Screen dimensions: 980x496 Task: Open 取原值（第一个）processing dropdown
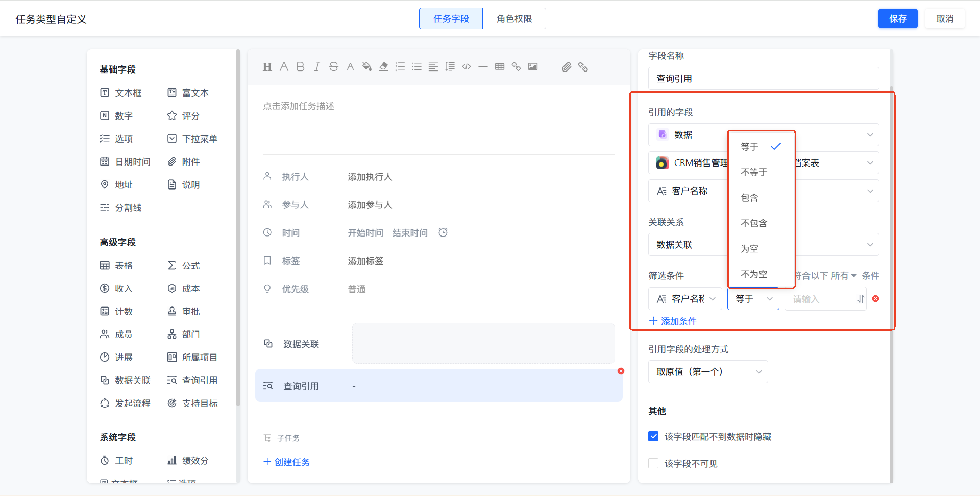708,372
